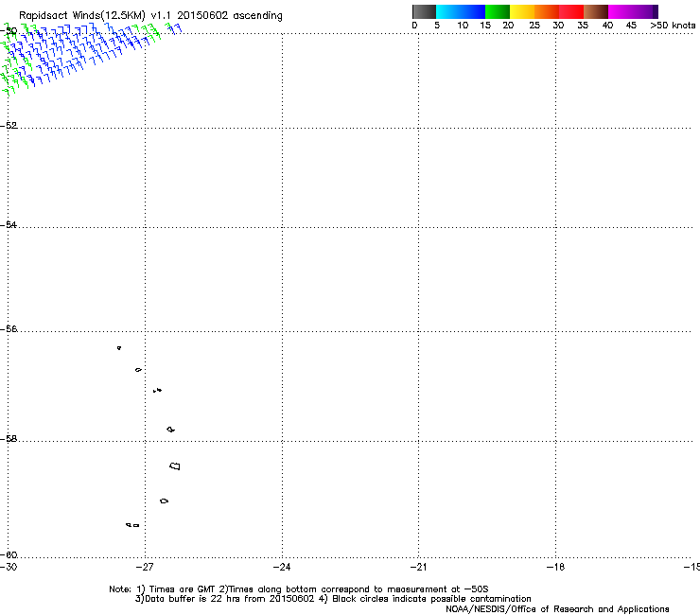Screen dimensions: 700x615
Task: Pick the red 30–35 knots legend segment
Action: point(571,11)
